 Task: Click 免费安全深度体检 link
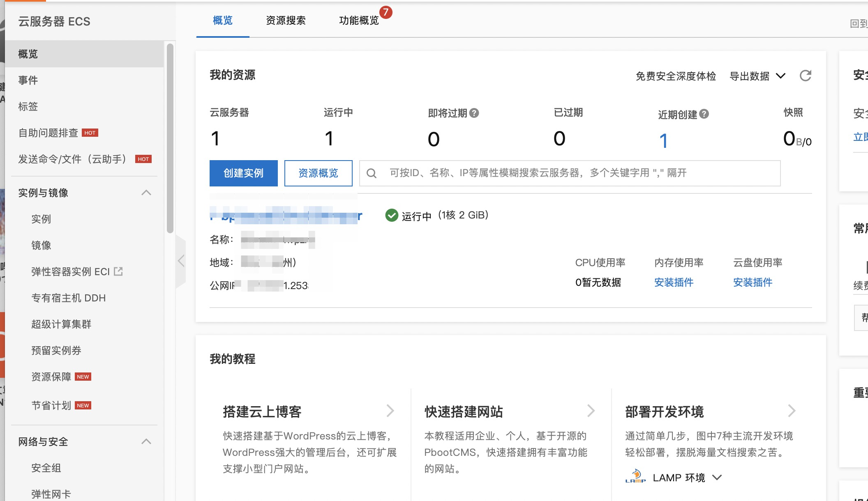click(676, 76)
